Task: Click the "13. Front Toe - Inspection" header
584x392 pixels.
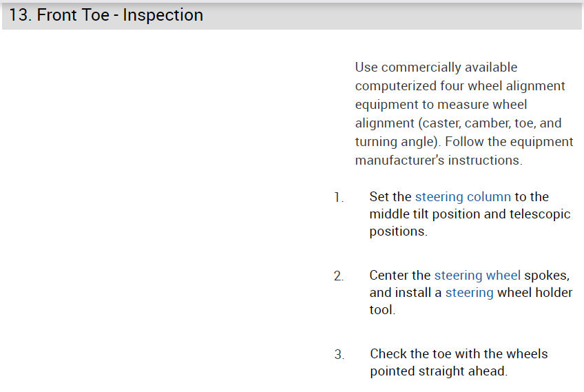Action: (106, 15)
